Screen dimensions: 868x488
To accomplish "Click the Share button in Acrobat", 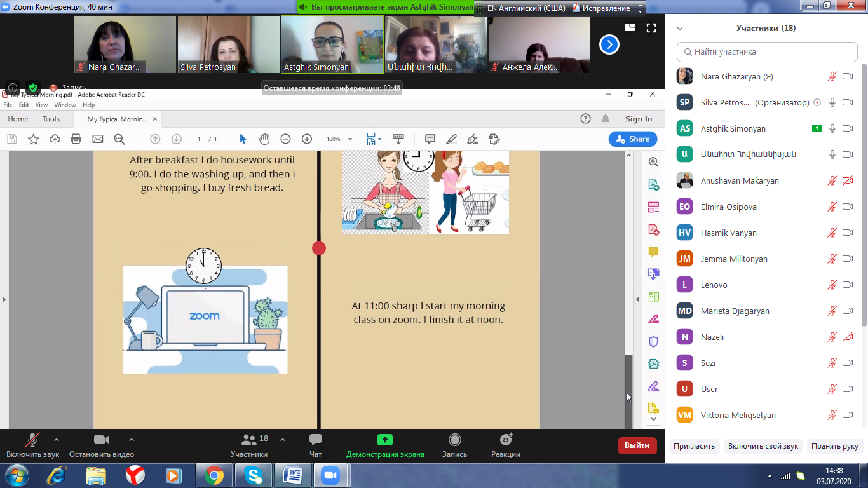I will pyautogui.click(x=633, y=139).
